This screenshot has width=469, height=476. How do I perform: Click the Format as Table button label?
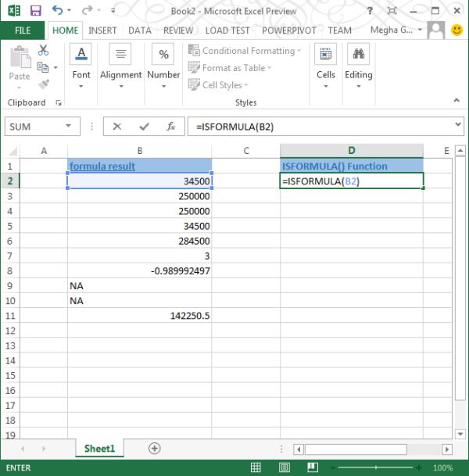point(234,68)
